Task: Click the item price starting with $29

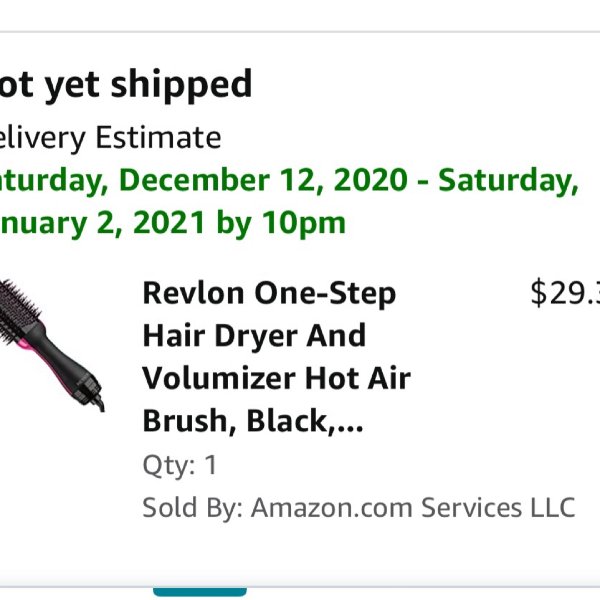Action: [x=565, y=293]
